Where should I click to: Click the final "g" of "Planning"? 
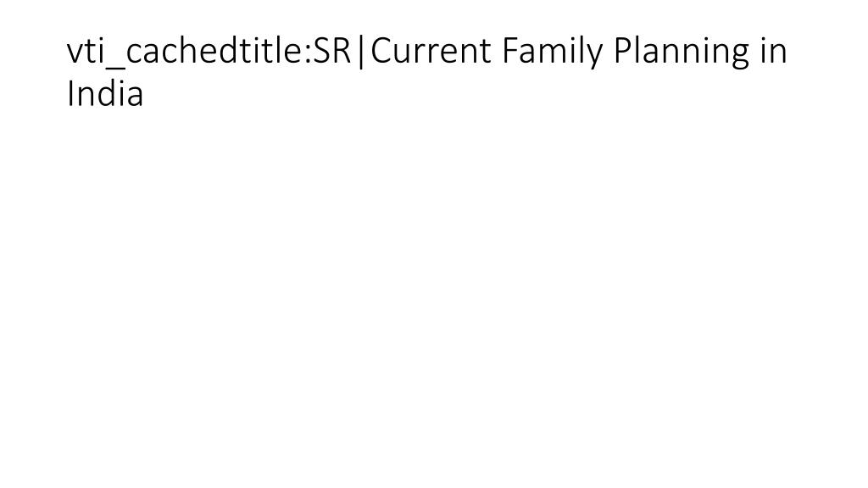point(739,58)
